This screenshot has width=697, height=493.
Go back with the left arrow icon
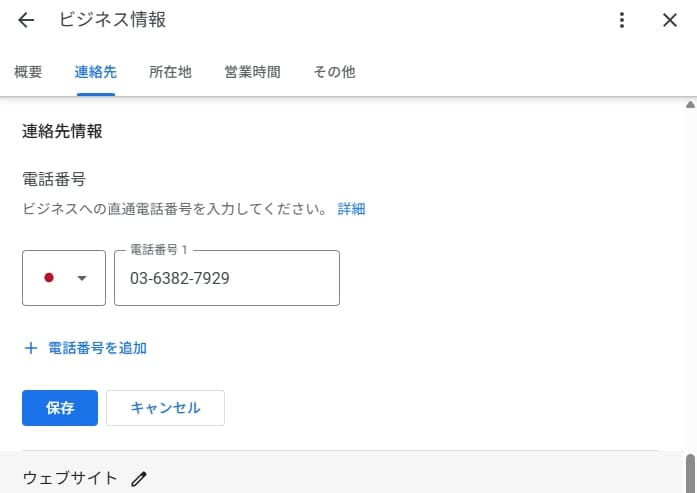coord(26,20)
